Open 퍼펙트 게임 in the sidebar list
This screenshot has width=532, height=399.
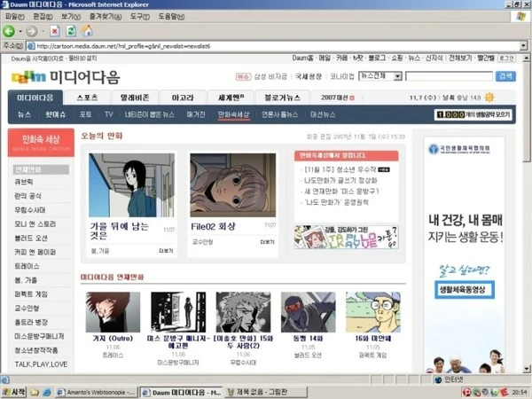[x=31, y=294]
